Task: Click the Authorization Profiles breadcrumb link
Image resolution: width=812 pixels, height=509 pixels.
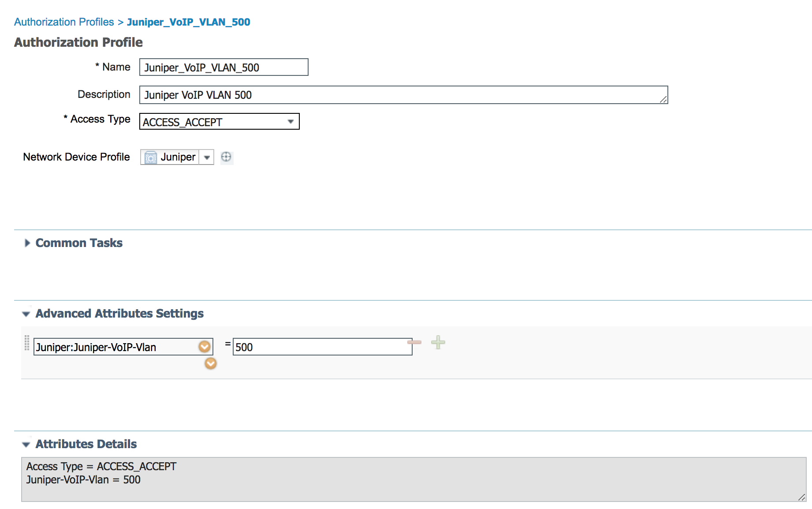Action: click(x=64, y=22)
